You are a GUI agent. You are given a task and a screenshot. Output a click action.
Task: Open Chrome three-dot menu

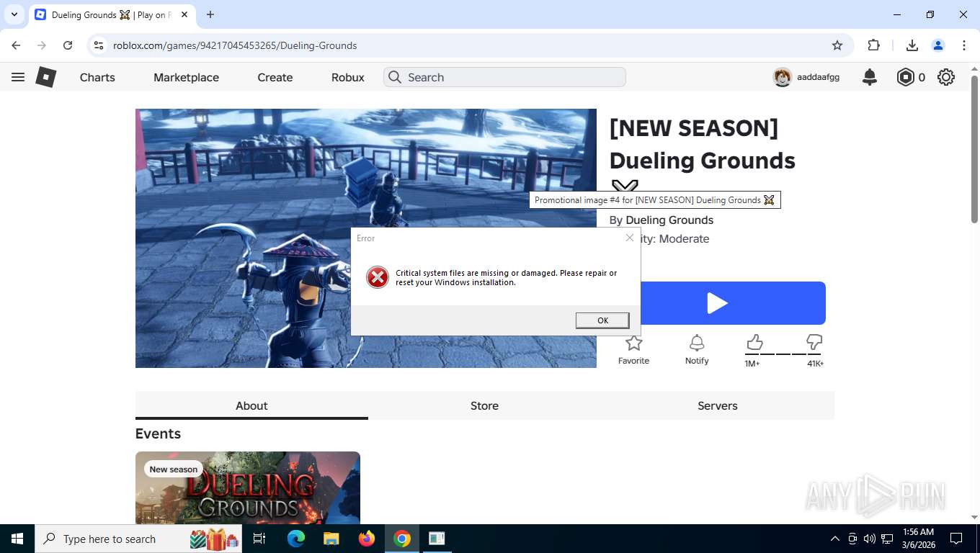click(x=964, y=45)
